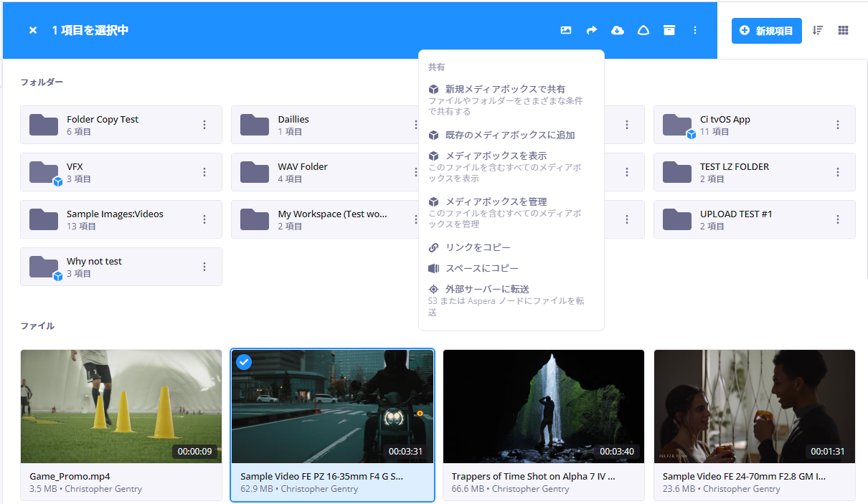Click the Sample Images:Videos folder icon
This screenshot has height=504, width=868.
coord(44,219)
